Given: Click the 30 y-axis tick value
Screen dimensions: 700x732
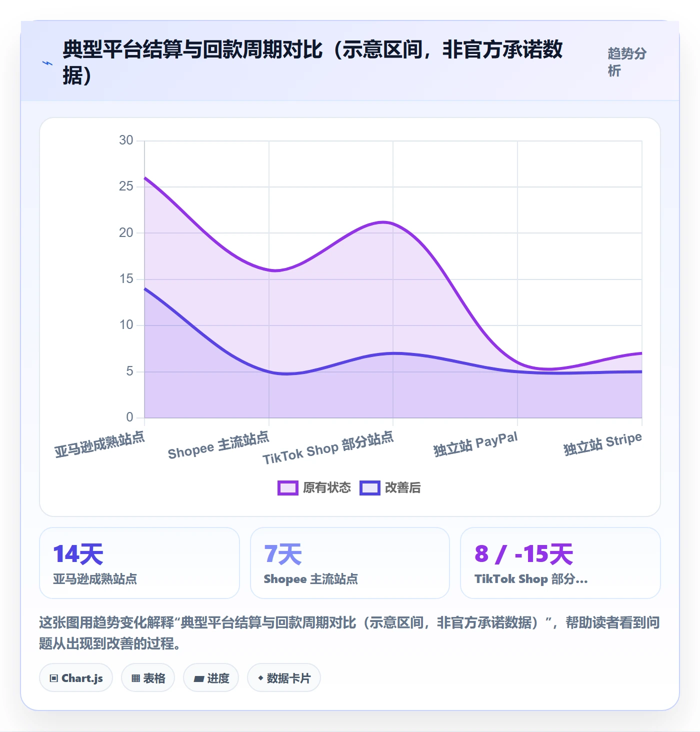Looking at the screenshot, I should 126,140.
